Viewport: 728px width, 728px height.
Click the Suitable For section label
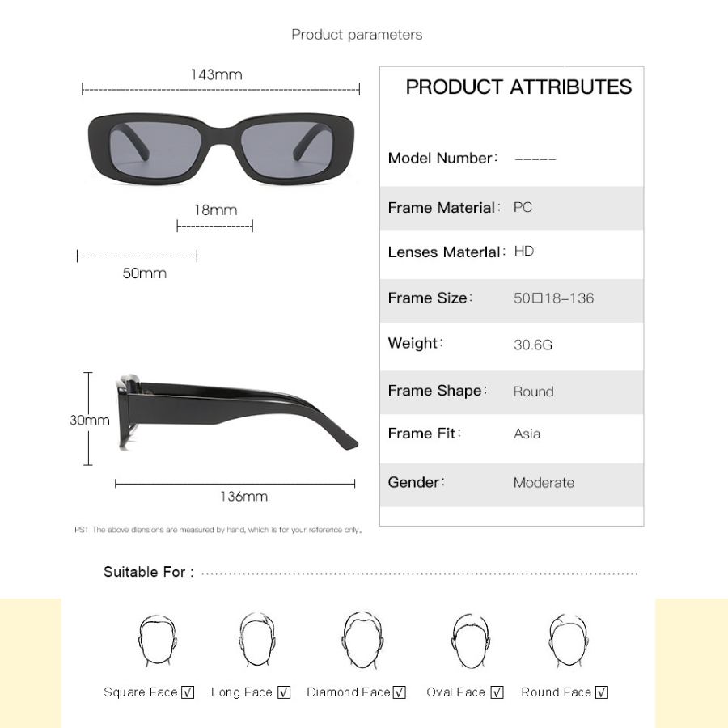pyautogui.click(x=148, y=572)
